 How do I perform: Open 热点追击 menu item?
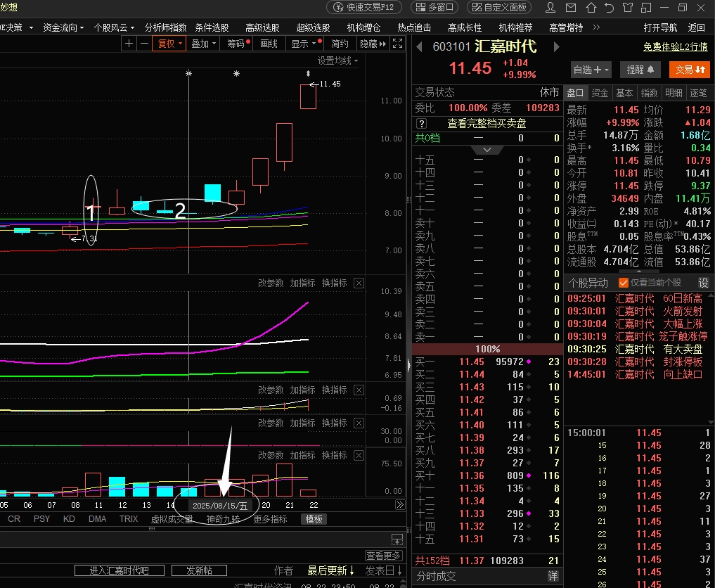[414, 28]
